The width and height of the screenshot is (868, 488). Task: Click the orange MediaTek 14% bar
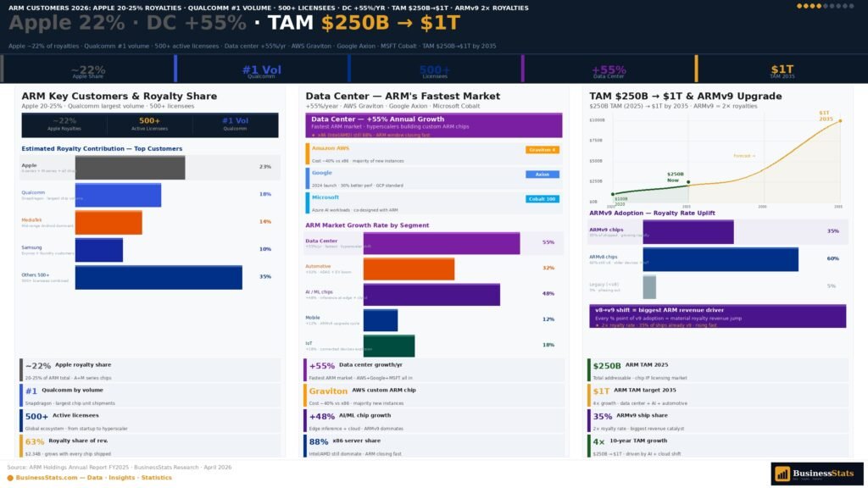point(108,223)
